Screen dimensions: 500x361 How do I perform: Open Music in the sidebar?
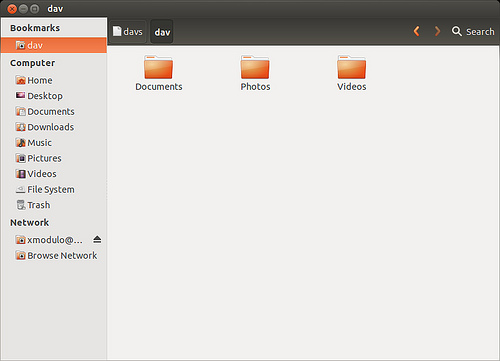click(x=54, y=143)
